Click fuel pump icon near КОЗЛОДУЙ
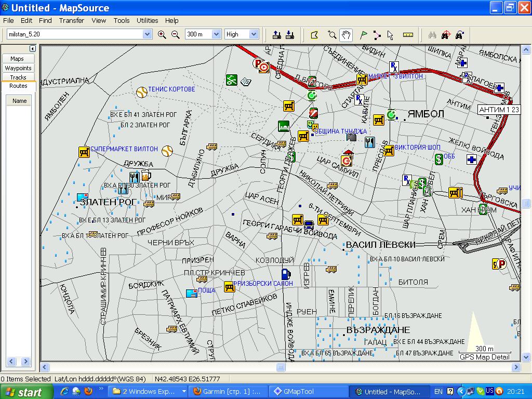This screenshot has width=532, height=399. point(286,274)
